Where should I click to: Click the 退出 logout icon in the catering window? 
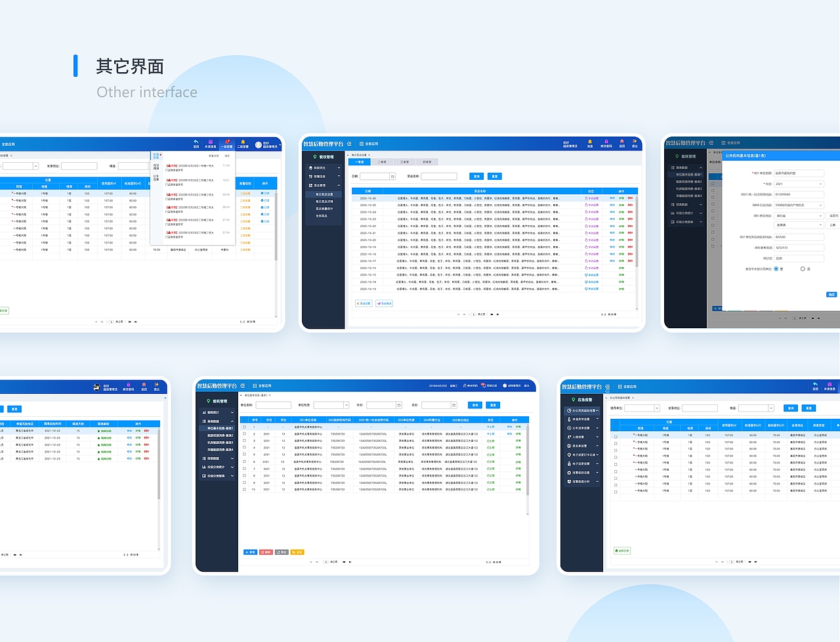pyautogui.click(x=635, y=142)
